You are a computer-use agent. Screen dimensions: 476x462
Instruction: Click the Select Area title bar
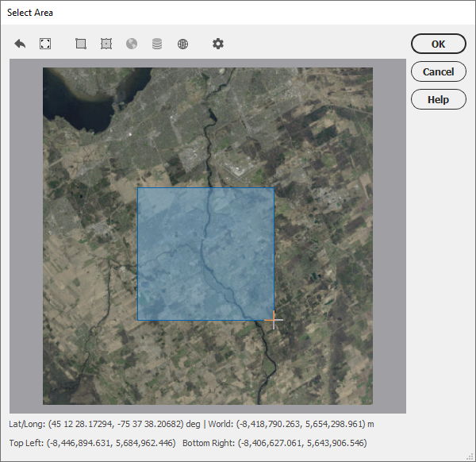pos(238,13)
